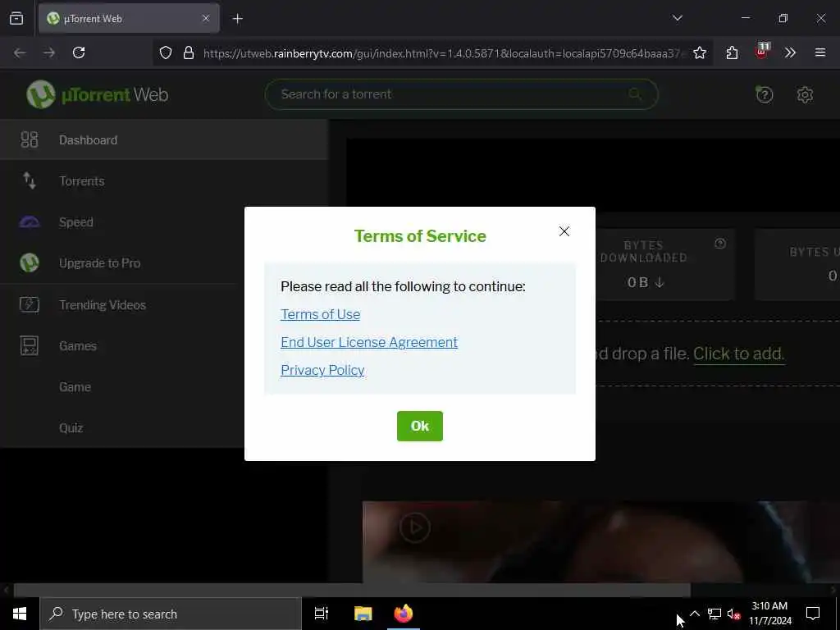Select Torrents in the sidebar

(164, 181)
